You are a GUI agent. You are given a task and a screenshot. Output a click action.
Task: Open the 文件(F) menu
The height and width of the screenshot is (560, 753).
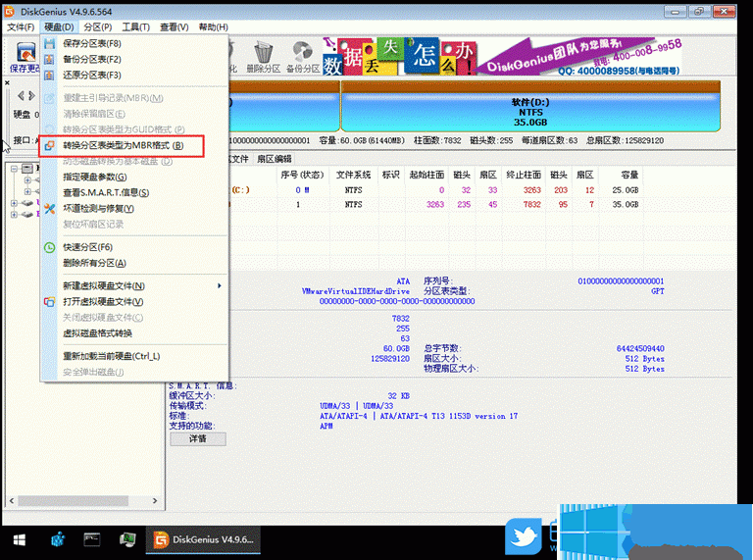click(21, 27)
